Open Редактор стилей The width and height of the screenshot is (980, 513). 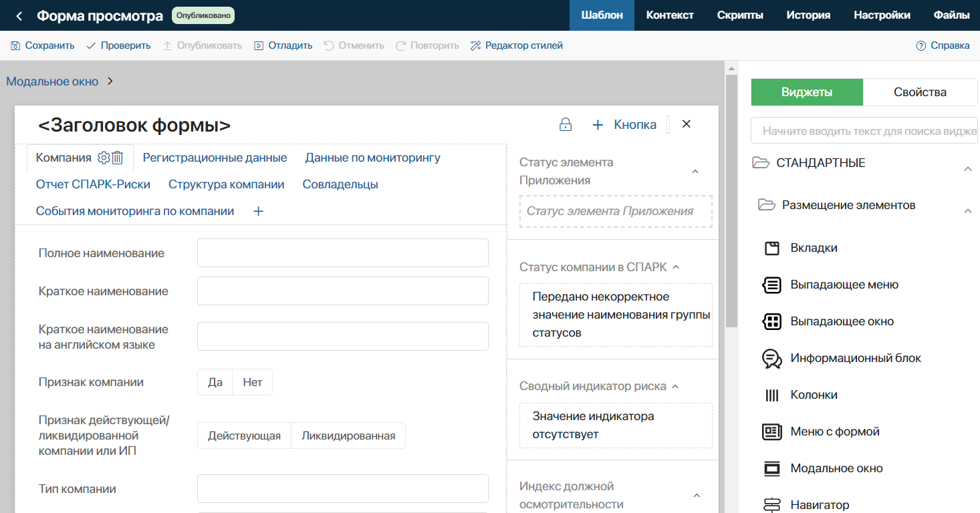pos(517,45)
